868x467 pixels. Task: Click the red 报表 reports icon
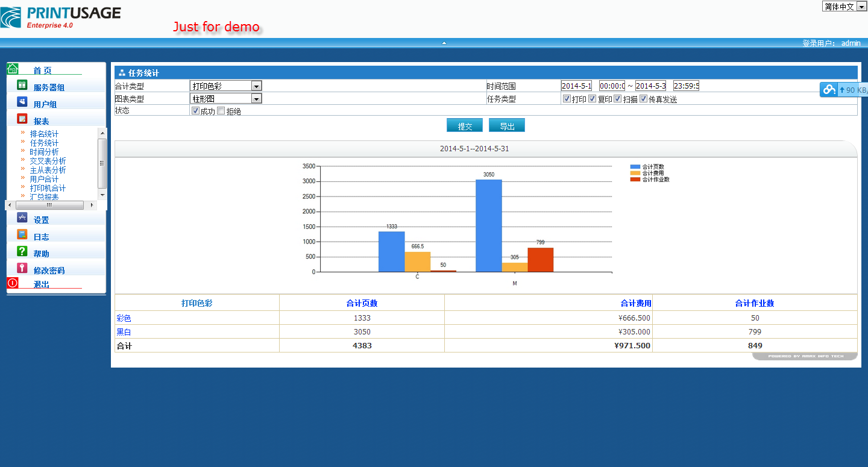pos(22,119)
